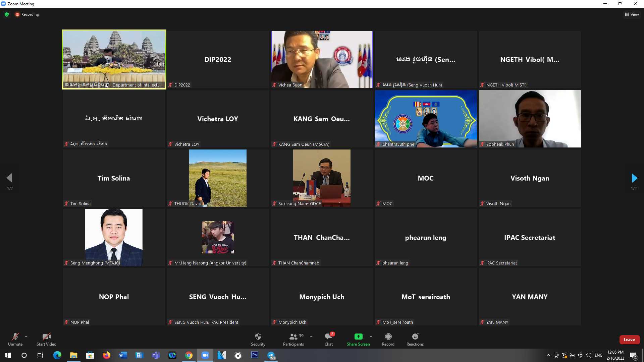Click the YAN MANY participant tile
Viewport: 644px width, 362px height.
(530, 297)
